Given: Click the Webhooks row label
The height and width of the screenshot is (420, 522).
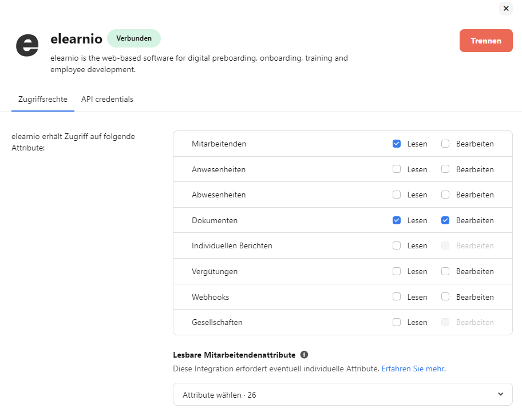Looking at the screenshot, I should (211, 297).
